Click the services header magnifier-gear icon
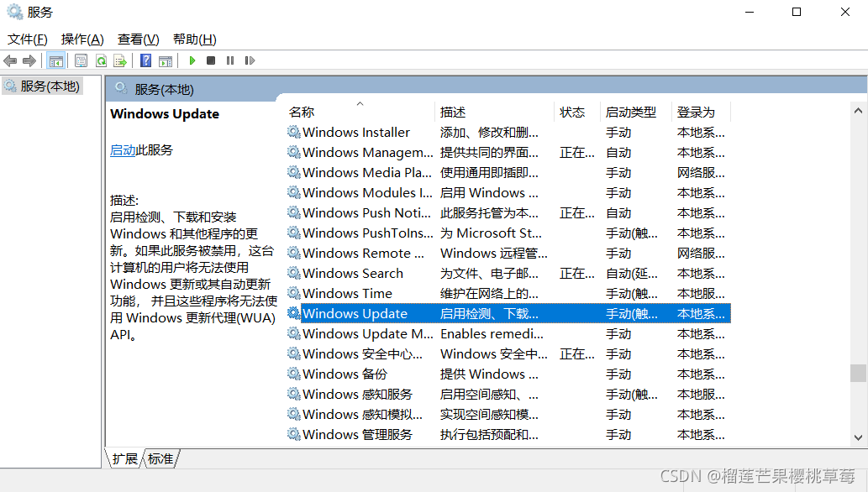 point(121,87)
